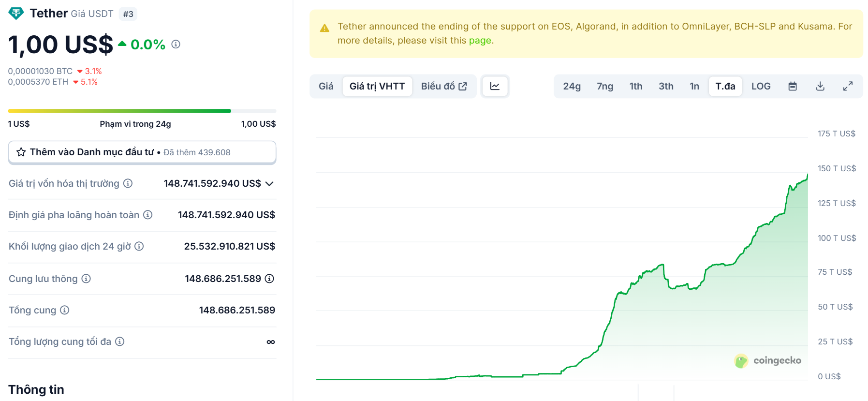Switch to line chart type icon
This screenshot has height=401, width=868.
tap(495, 86)
